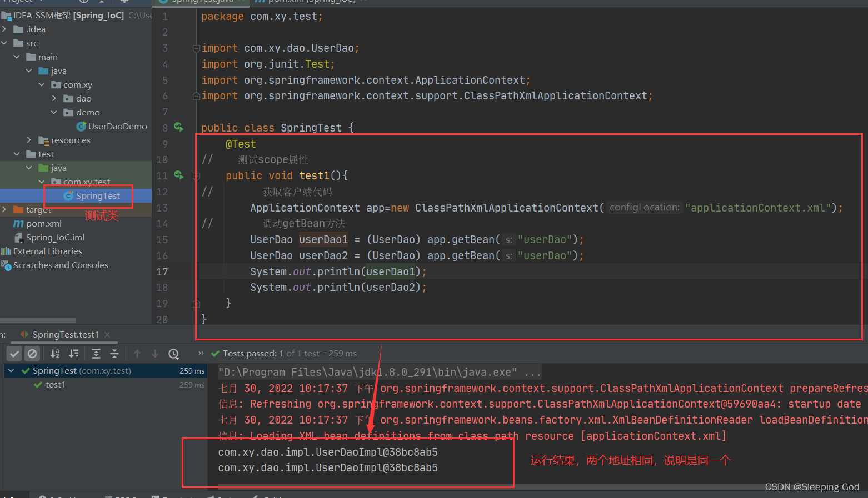Viewport: 868px width, 498px height.
Task: Click the dao package folder icon
Action: (68, 98)
